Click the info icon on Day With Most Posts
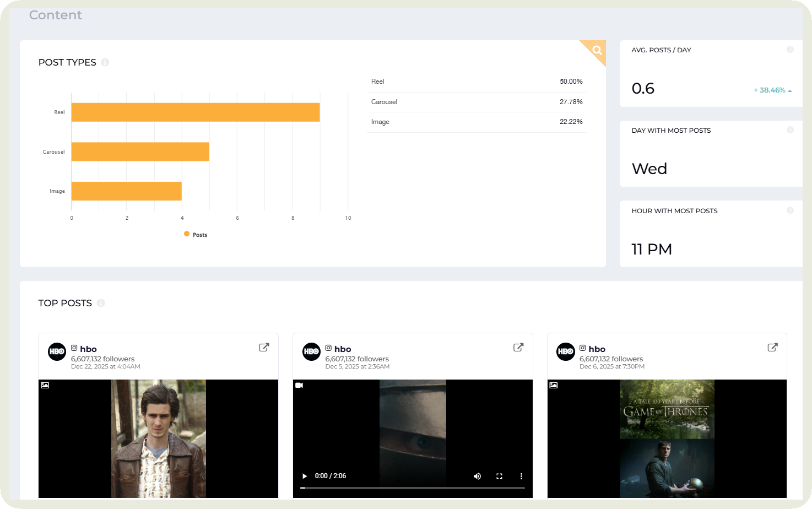Screen dimensions: 812x509 pyautogui.click(x=791, y=129)
